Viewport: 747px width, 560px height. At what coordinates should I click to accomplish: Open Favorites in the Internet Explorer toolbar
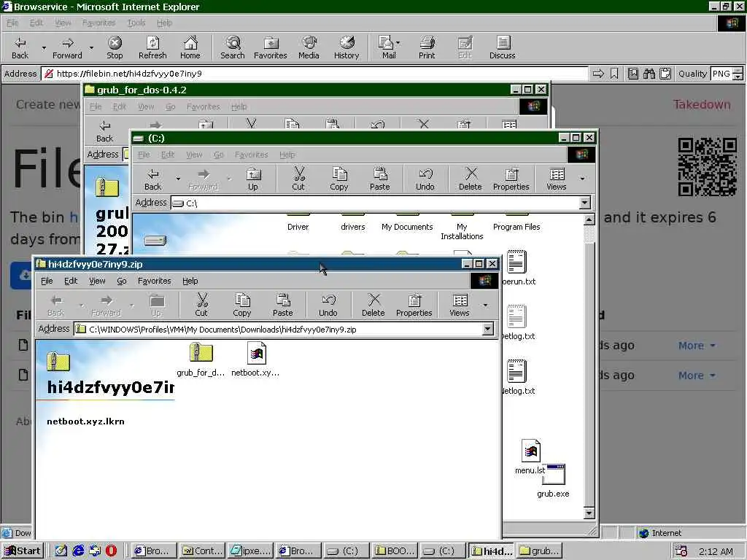[270, 47]
